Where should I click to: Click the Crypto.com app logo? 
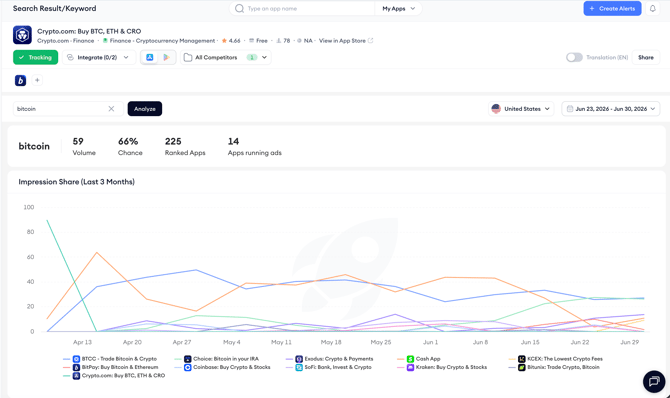(x=22, y=35)
